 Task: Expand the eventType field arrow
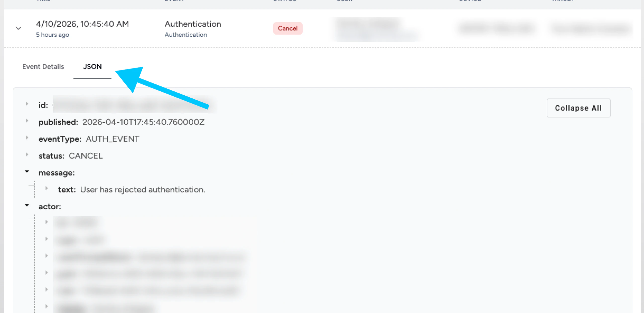(x=27, y=138)
